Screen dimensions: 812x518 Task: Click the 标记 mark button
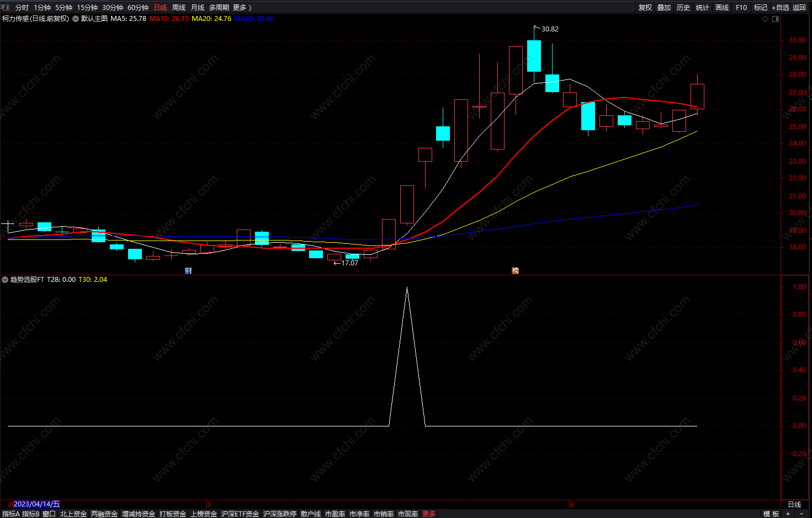(761, 7)
